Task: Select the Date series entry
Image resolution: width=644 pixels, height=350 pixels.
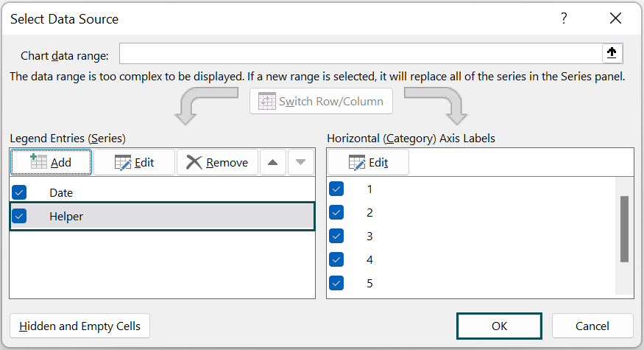Action: 61,192
